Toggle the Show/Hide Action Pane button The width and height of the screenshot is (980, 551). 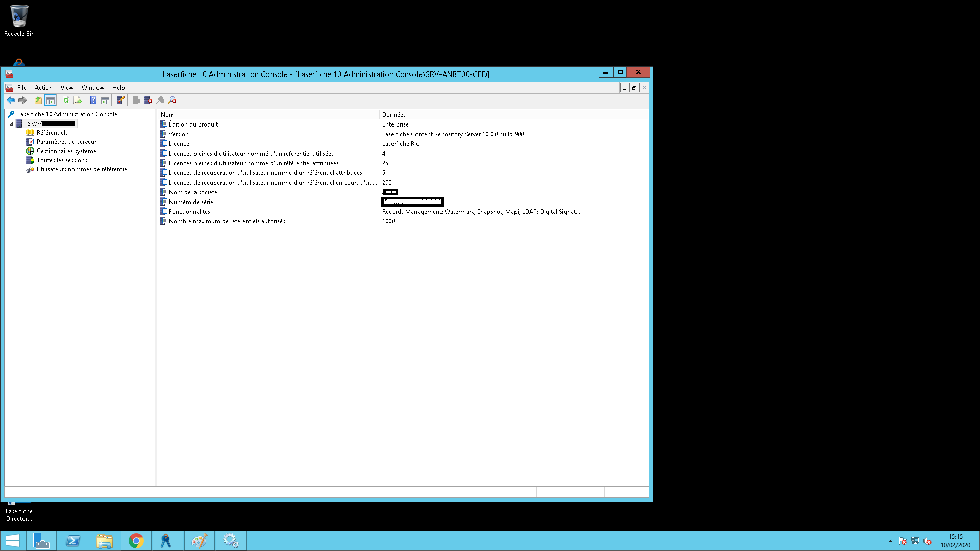click(105, 101)
